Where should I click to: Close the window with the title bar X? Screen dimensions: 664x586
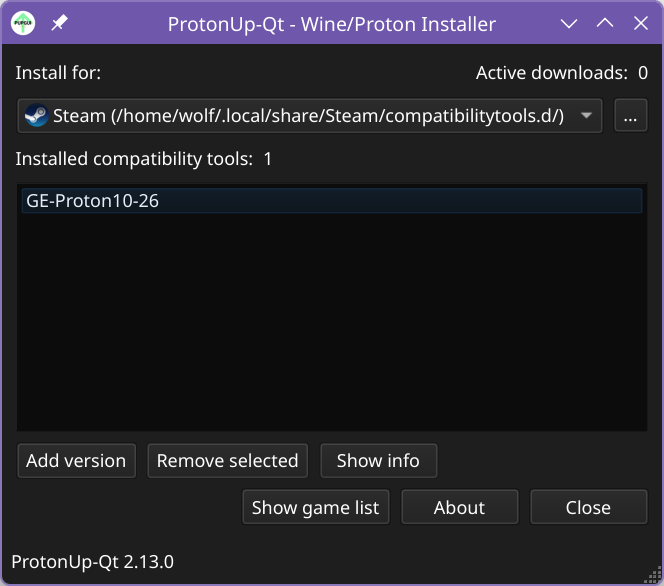pos(640,24)
